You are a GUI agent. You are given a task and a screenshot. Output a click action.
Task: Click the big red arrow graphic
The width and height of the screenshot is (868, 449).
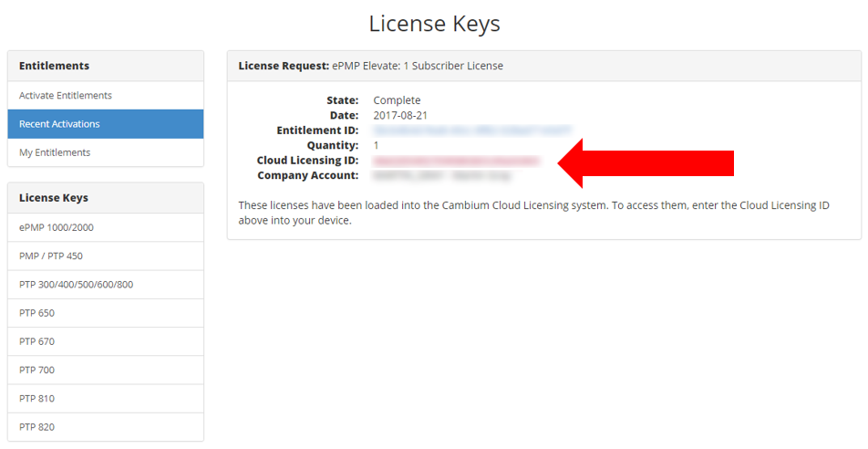click(646, 162)
